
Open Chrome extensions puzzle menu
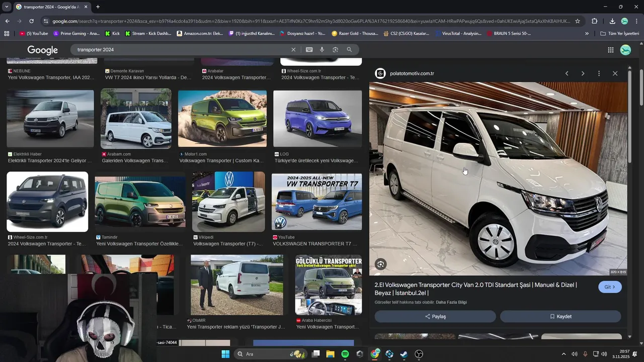point(595,21)
